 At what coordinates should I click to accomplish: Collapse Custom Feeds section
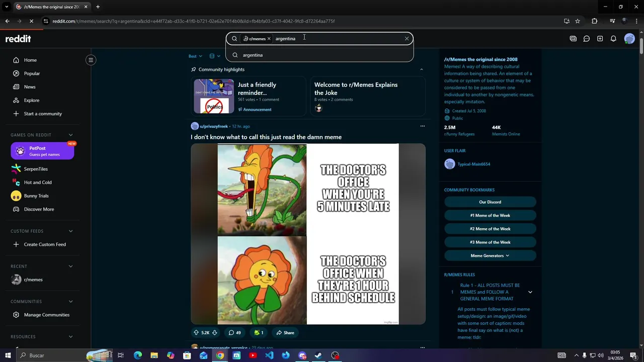(70, 231)
